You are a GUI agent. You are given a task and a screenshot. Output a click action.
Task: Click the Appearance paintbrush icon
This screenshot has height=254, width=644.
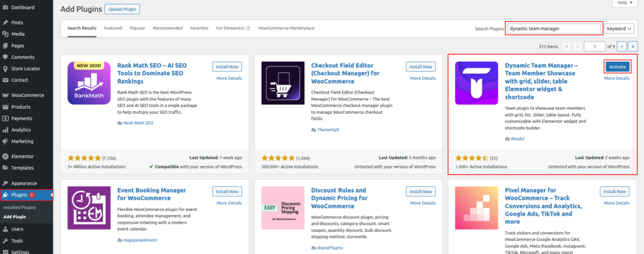point(5,183)
